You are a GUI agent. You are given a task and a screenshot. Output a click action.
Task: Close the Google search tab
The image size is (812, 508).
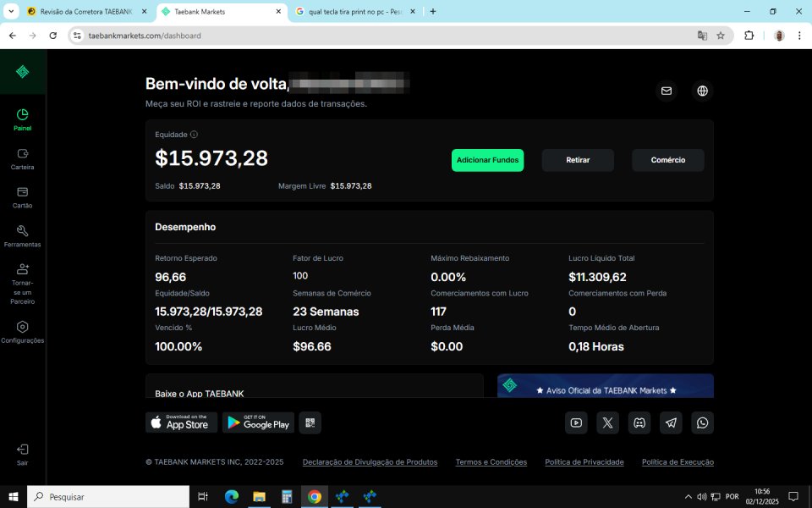pyautogui.click(x=413, y=11)
